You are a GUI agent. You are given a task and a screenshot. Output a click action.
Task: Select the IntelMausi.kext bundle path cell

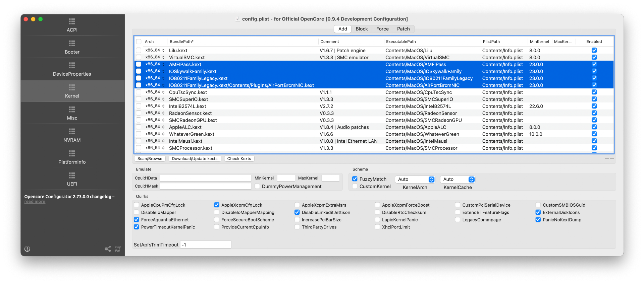point(243,141)
